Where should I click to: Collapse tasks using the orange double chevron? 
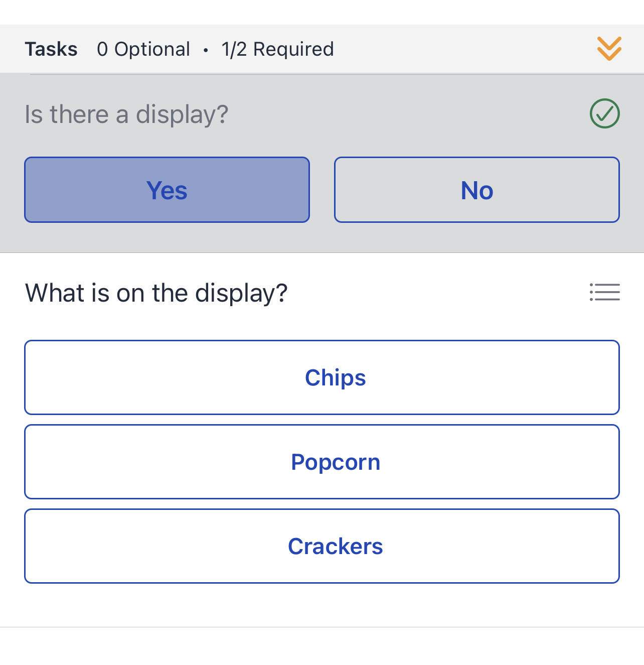click(609, 49)
